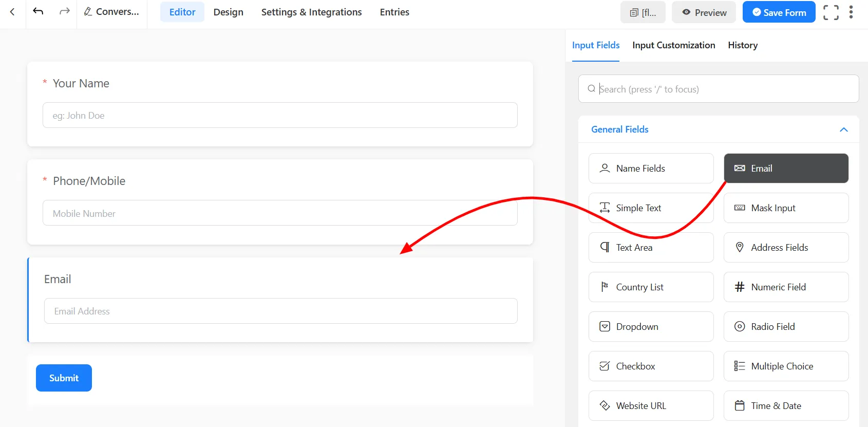Toggle fullscreen mode icon
Viewport: 868px width, 427px height.
[x=831, y=12]
